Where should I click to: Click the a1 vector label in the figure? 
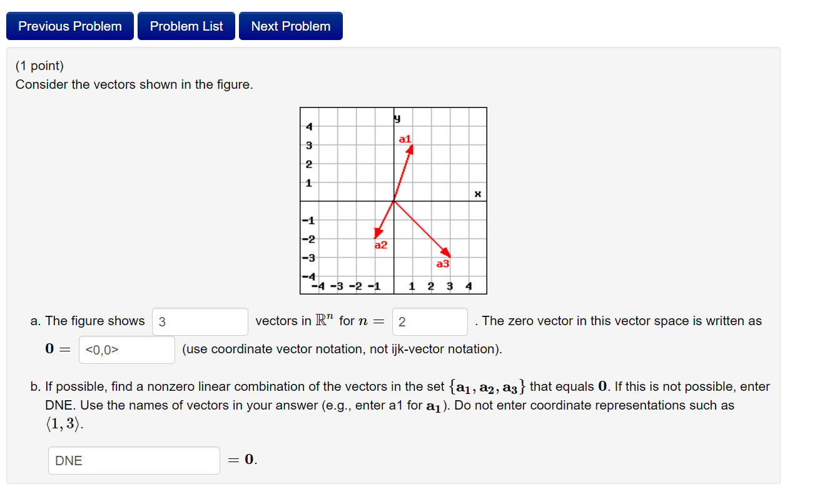(403, 139)
